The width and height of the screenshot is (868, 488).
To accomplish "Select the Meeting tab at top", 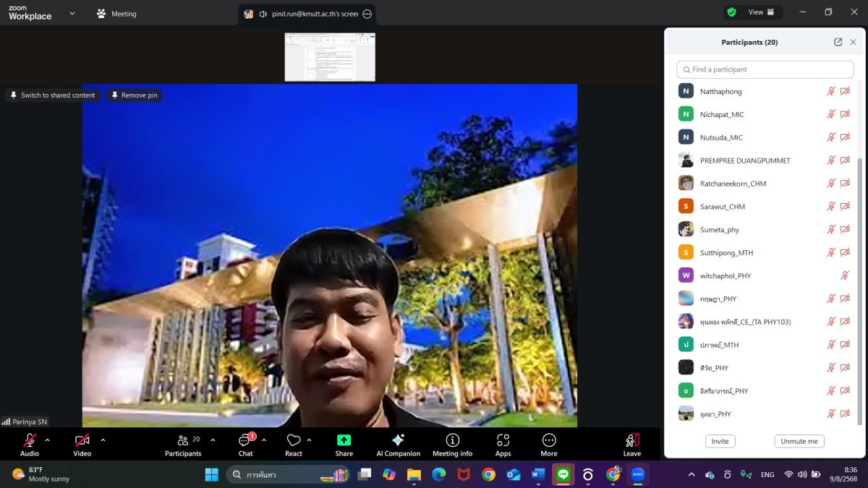I will [x=116, y=14].
